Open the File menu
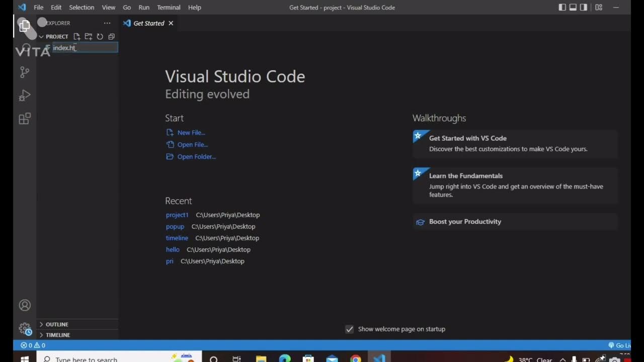644x362 pixels. pos(38,8)
